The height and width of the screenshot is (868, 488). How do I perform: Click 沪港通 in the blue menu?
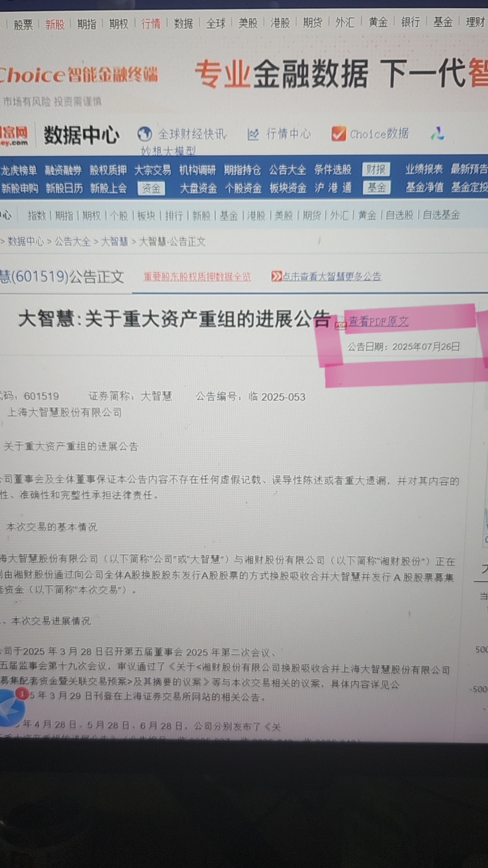(333, 188)
